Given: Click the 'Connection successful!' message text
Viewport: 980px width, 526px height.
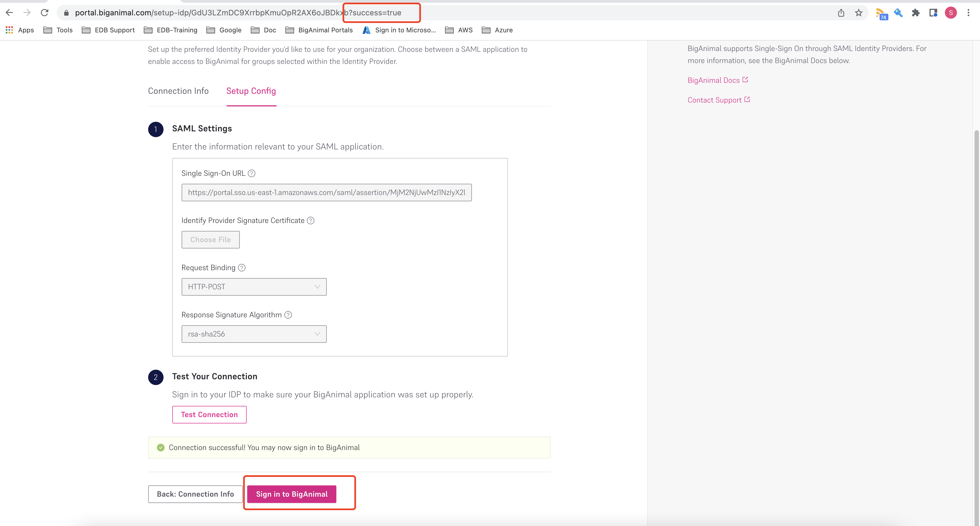Looking at the screenshot, I should tap(264, 448).
